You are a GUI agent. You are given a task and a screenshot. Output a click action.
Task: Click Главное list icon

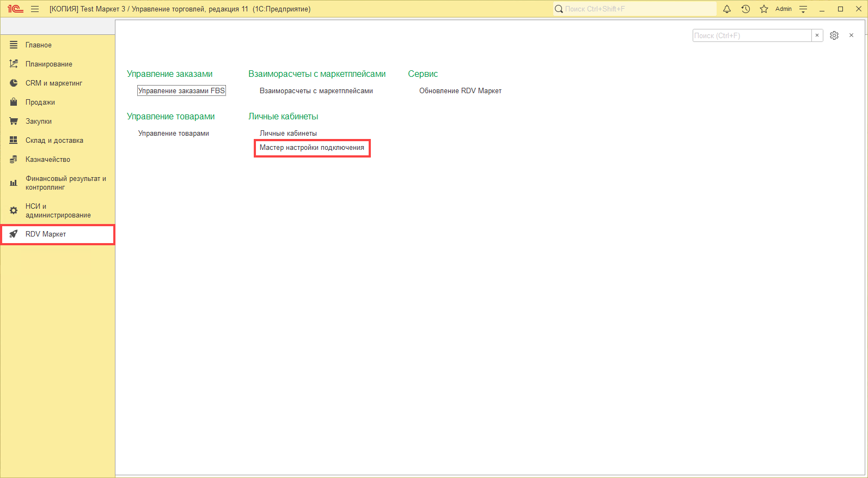pyautogui.click(x=14, y=45)
